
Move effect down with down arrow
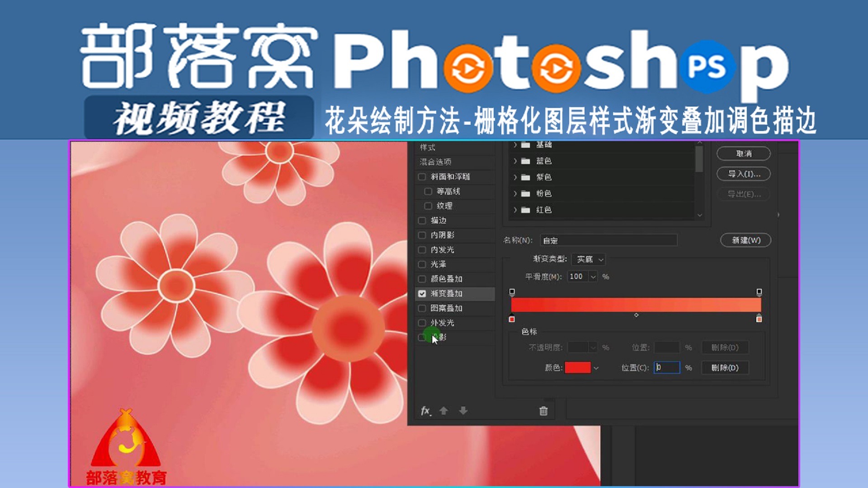pos(463,411)
